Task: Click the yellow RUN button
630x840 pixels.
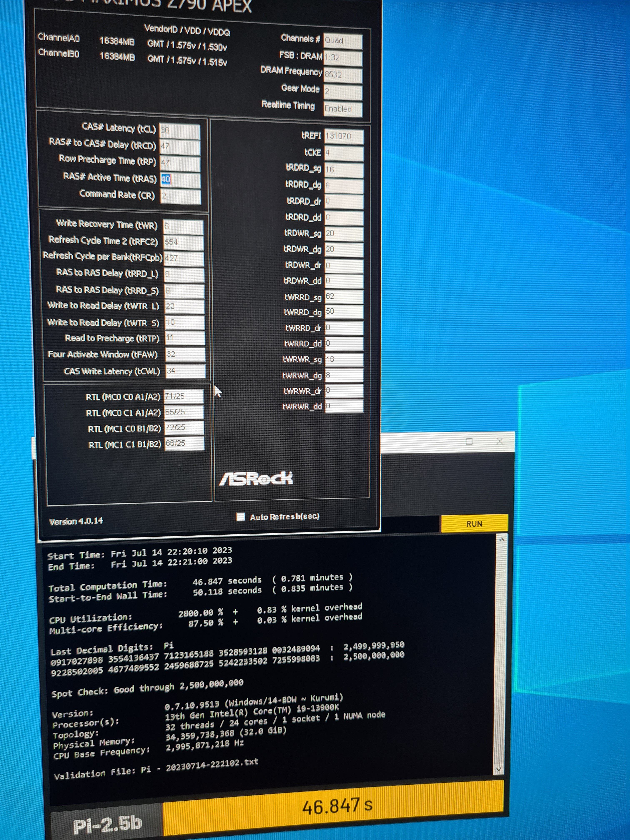Action: coord(474,524)
